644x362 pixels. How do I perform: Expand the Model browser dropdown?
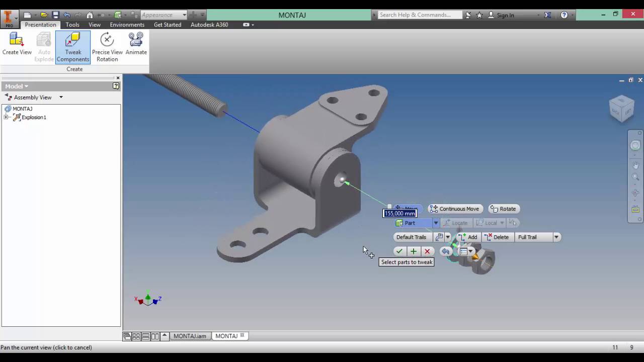point(26,86)
